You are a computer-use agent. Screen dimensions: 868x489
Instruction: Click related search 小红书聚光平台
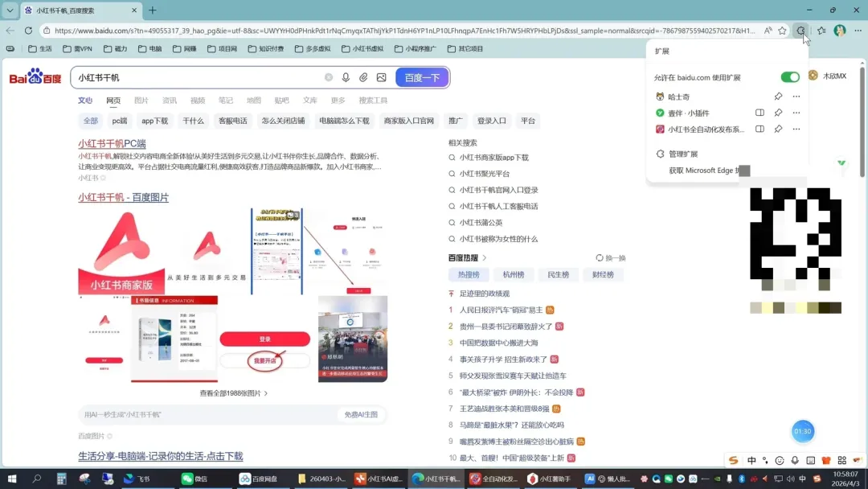(x=485, y=174)
